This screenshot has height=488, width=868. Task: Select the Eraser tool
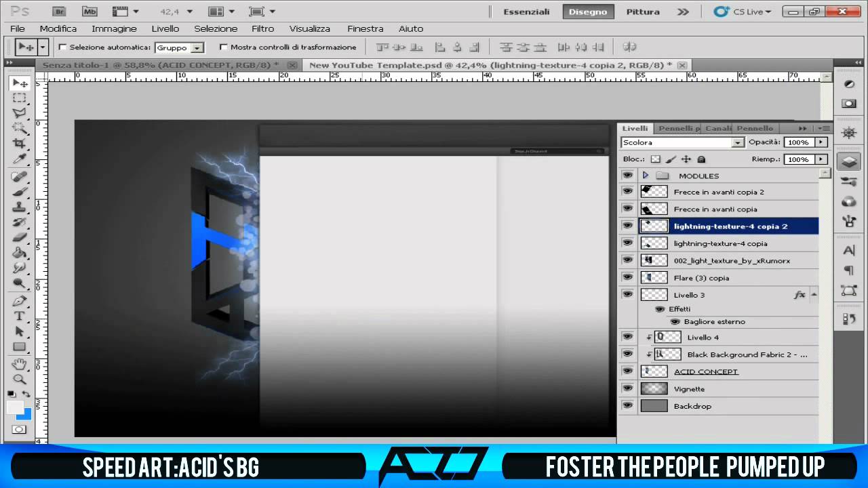pos(20,237)
